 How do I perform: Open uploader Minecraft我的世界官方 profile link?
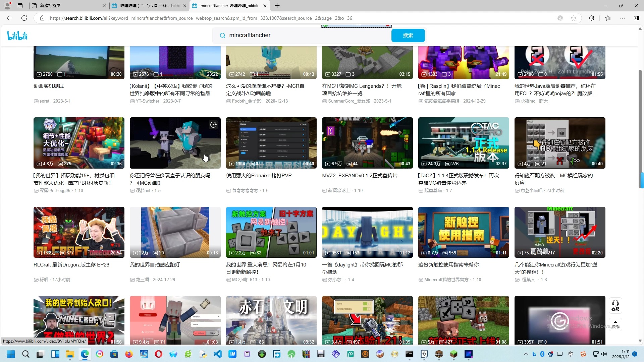[x=446, y=280]
